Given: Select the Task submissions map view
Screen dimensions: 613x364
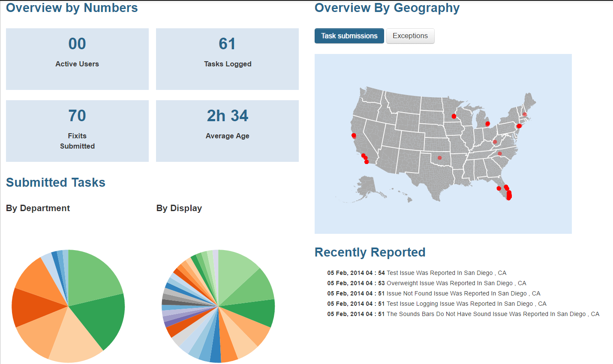Looking at the screenshot, I should coord(349,36).
